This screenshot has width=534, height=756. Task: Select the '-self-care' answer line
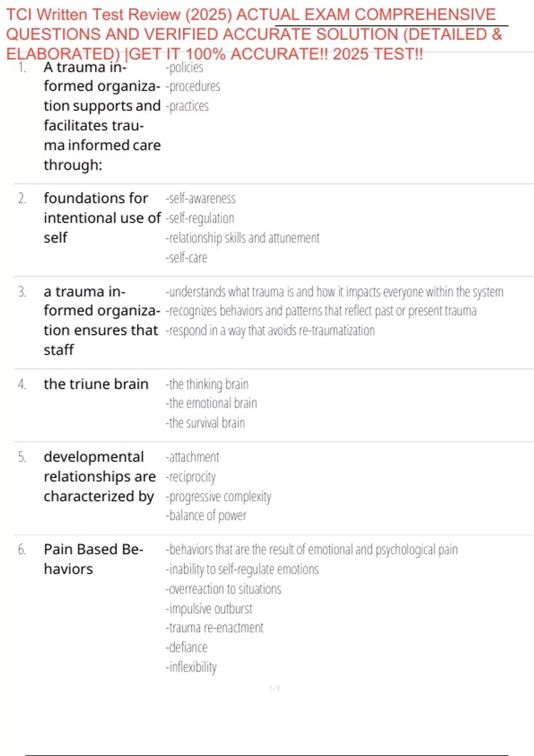186,258
